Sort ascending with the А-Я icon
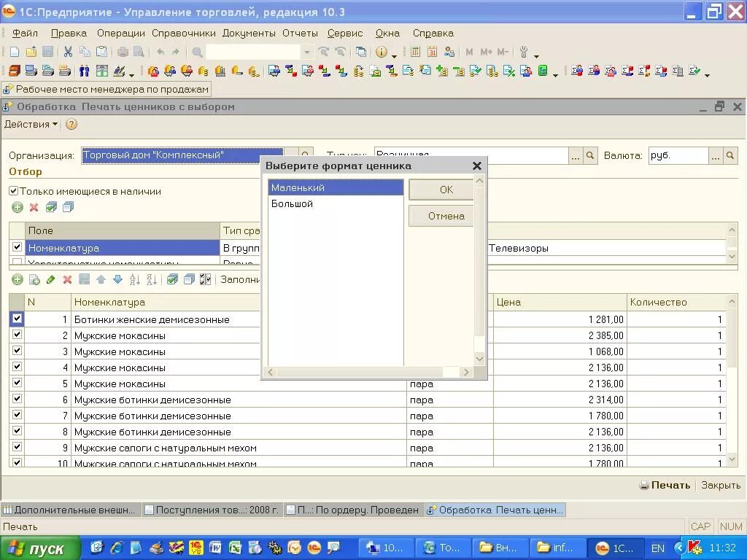The height and width of the screenshot is (560, 747). pos(135,279)
